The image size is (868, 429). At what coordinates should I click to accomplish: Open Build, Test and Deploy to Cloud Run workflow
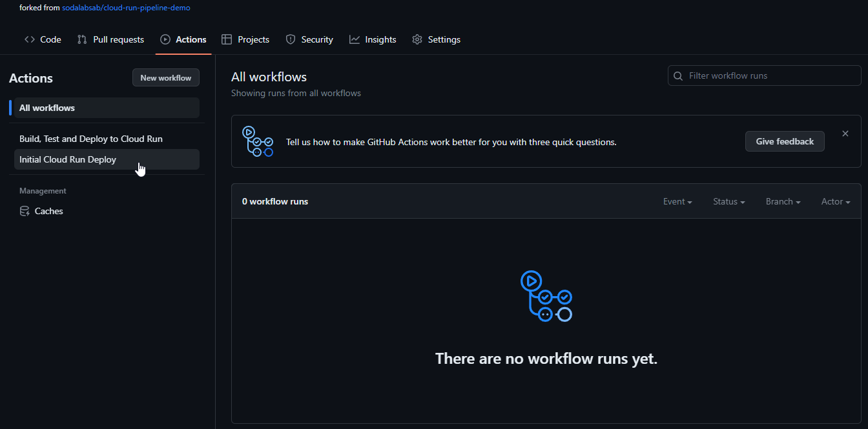[107, 139]
